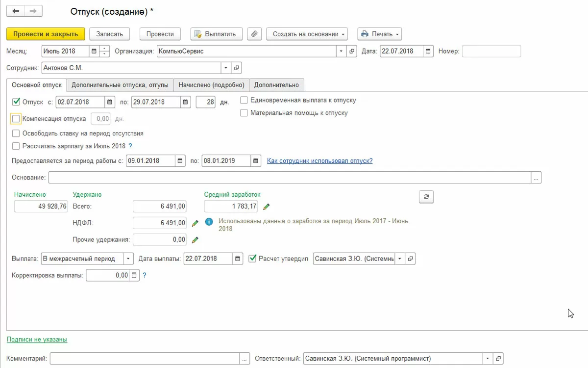Screen dimensions: 588x368
Task: Open Ответственный person record icon
Action: (498, 359)
